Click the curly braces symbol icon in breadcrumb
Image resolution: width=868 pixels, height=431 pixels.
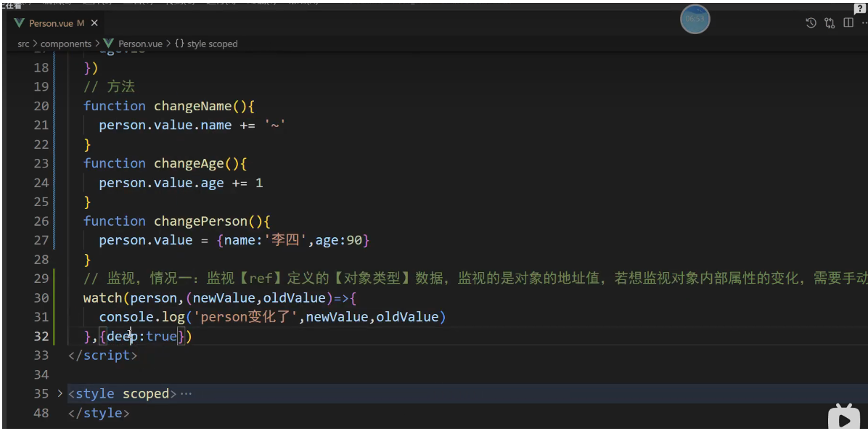click(x=179, y=44)
